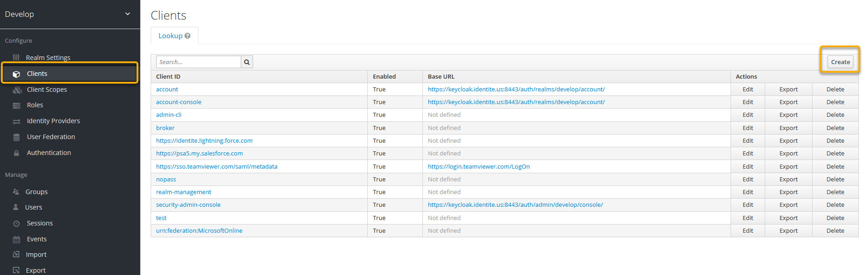Image resolution: width=868 pixels, height=275 pixels.
Task: Open the admin-cli client link
Action: click(168, 115)
